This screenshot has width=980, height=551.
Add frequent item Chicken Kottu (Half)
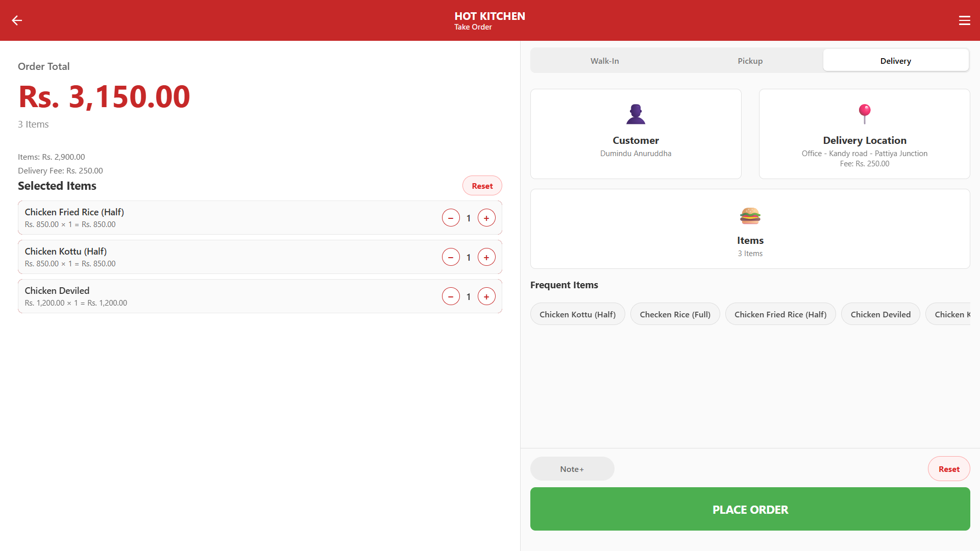coord(577,314)
